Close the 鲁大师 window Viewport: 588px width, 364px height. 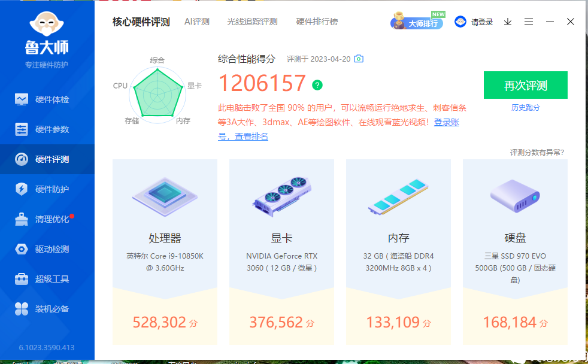(x=571, y=22)
